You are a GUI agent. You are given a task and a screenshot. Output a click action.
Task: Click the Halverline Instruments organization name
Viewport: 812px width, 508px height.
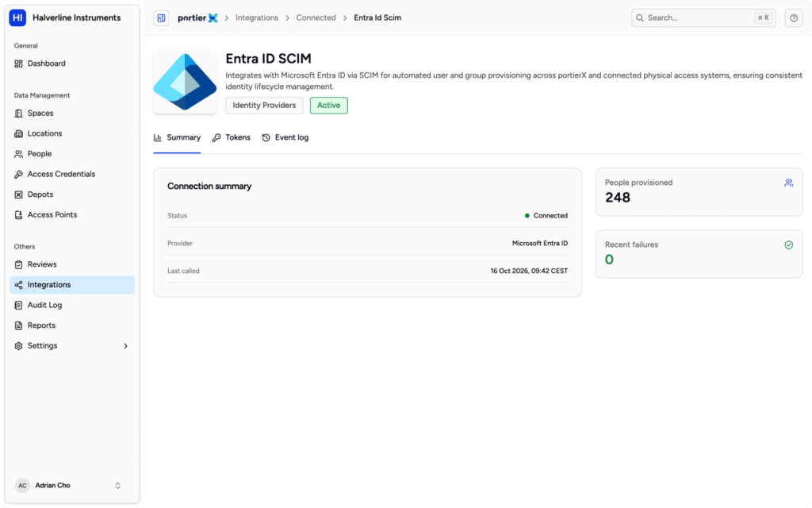[x=77, y=17]
